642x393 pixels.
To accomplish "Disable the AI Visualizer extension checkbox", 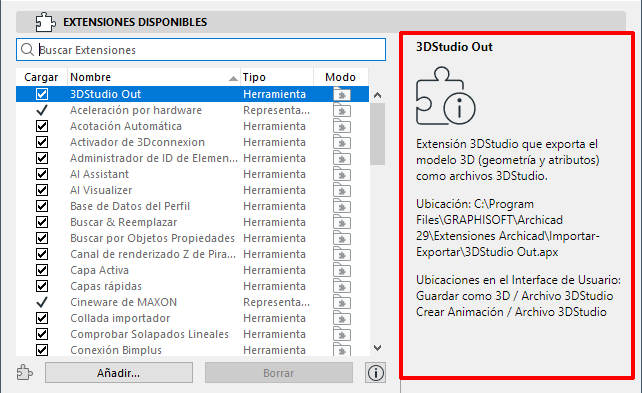I will coord(42,190).
